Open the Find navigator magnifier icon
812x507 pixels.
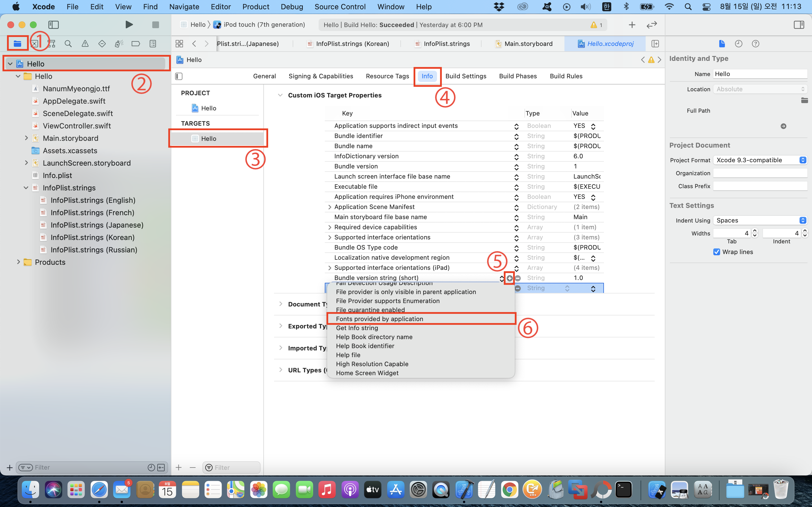click(x=68, y=44)
